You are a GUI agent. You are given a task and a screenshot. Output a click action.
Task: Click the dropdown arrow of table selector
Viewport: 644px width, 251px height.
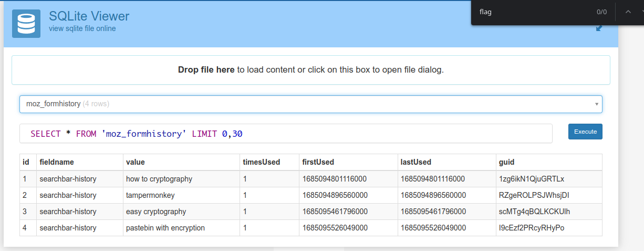point(596,104)
